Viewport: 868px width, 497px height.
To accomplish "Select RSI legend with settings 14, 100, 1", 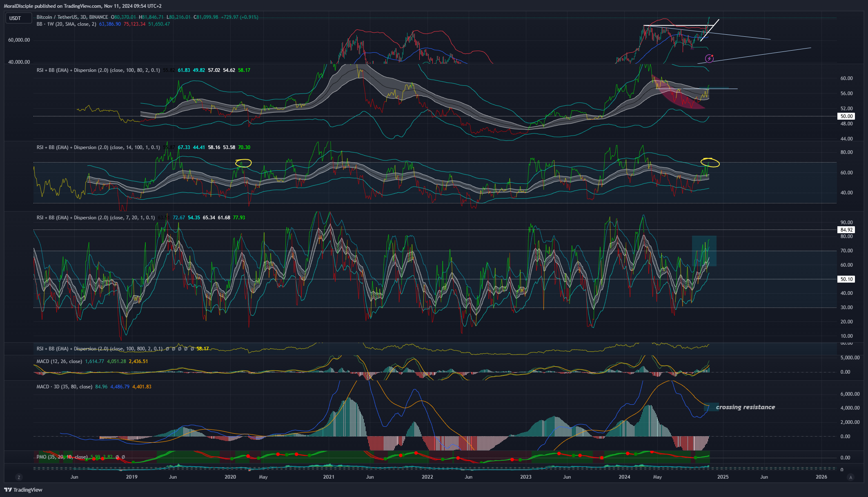I will point(98,147).
